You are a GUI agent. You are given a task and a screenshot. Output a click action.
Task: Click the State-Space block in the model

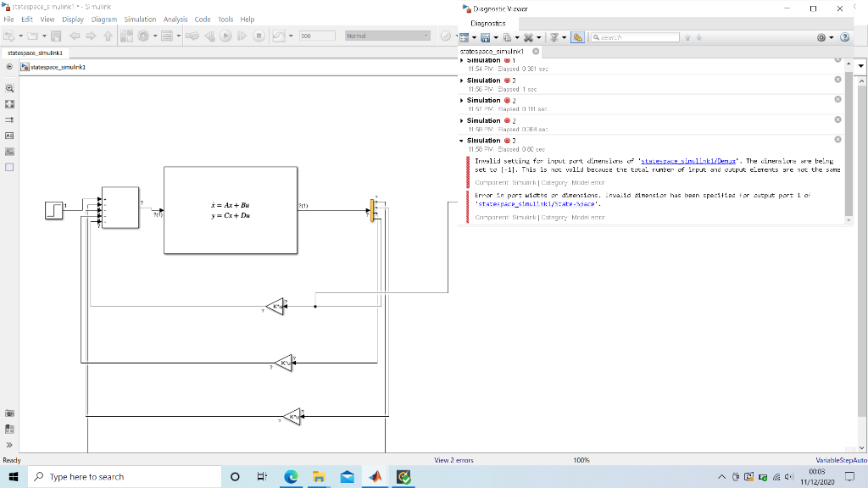click(x=231, y=210)
